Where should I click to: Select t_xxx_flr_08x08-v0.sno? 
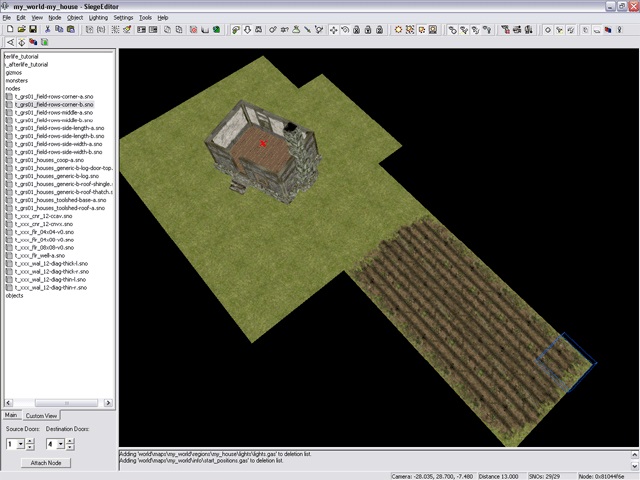click(44, 248)
